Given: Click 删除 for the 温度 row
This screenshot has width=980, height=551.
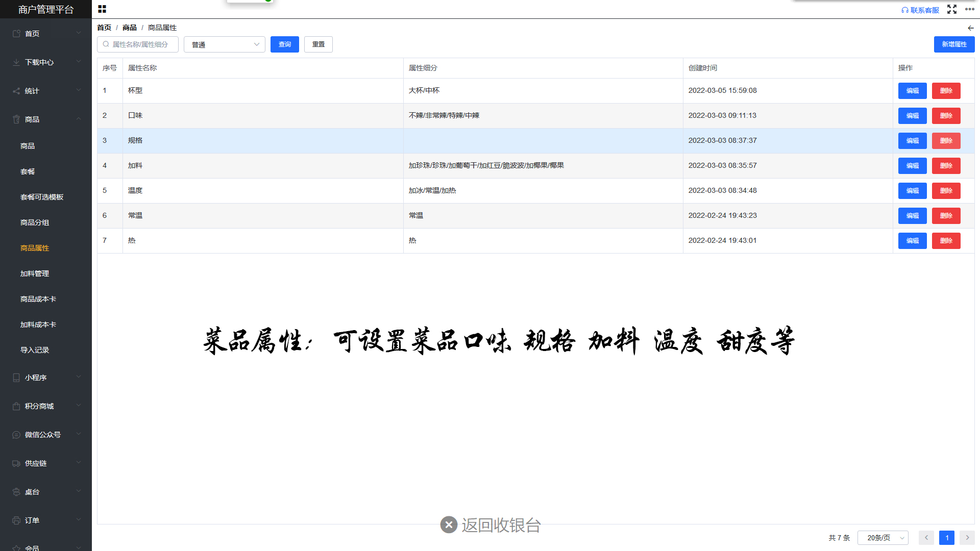Looking at the screenshot, I should (x=946, y=191).
